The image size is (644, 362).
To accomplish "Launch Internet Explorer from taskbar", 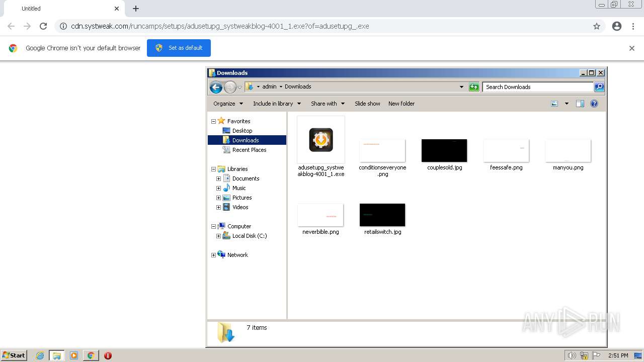I will point(40,355).
